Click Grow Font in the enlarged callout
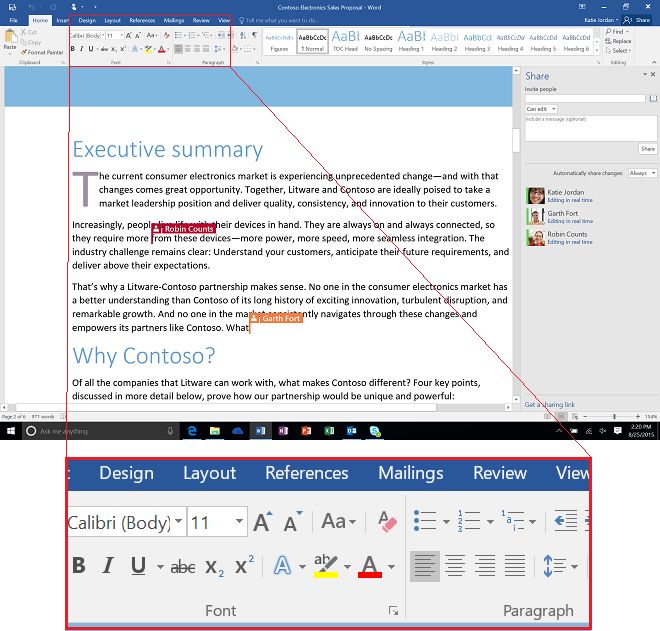The width and height of the screenshot is (660, 631). point(263,522)
